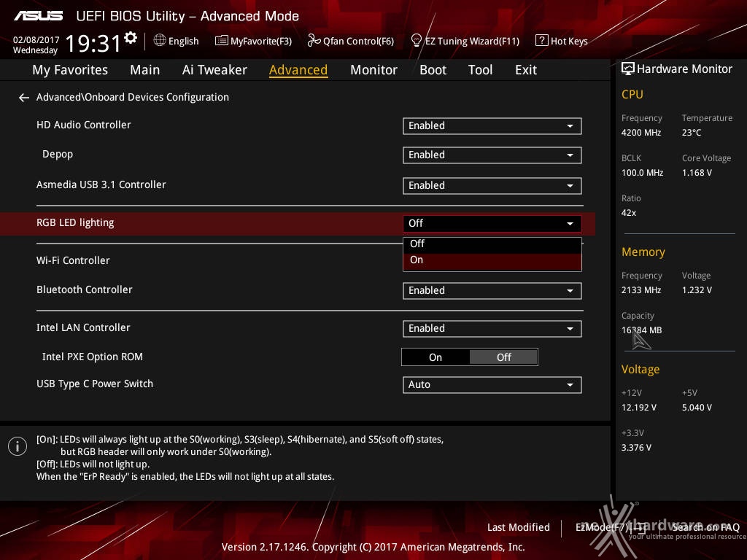Select the Advanced tab
Screen dimensions: 747x560
tap(298, 70)
